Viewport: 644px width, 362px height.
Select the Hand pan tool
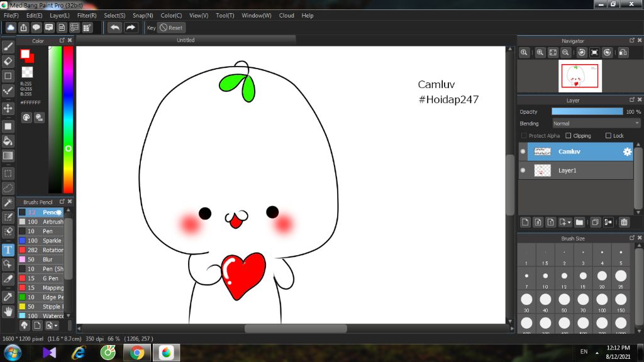[x=8, y=312]
